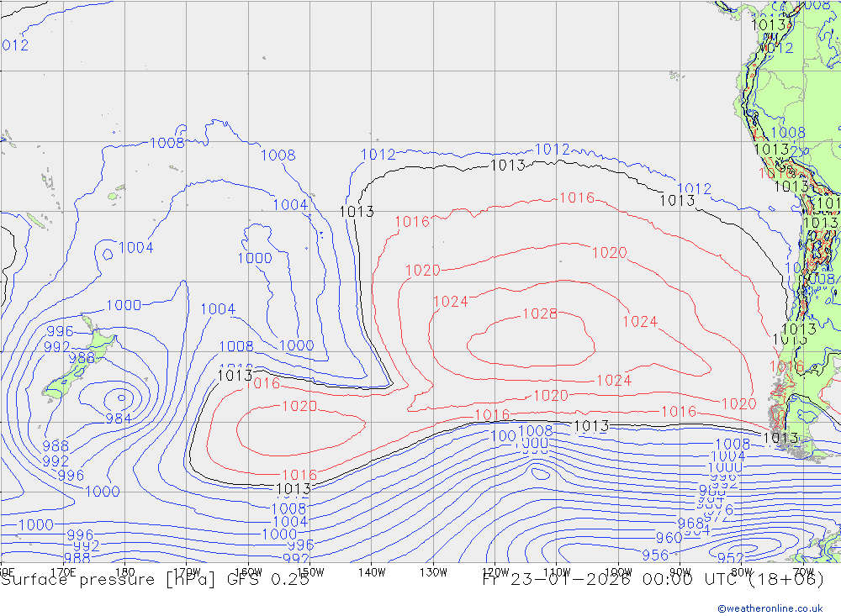
Task: Click the 952 isobar label
Action: tap(731, 558)
